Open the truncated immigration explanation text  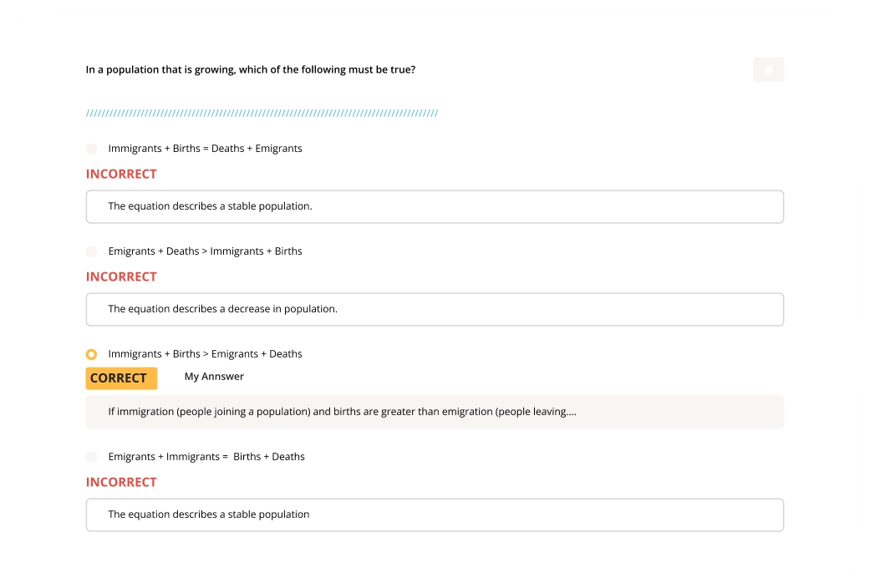click(x=435, y=412)
